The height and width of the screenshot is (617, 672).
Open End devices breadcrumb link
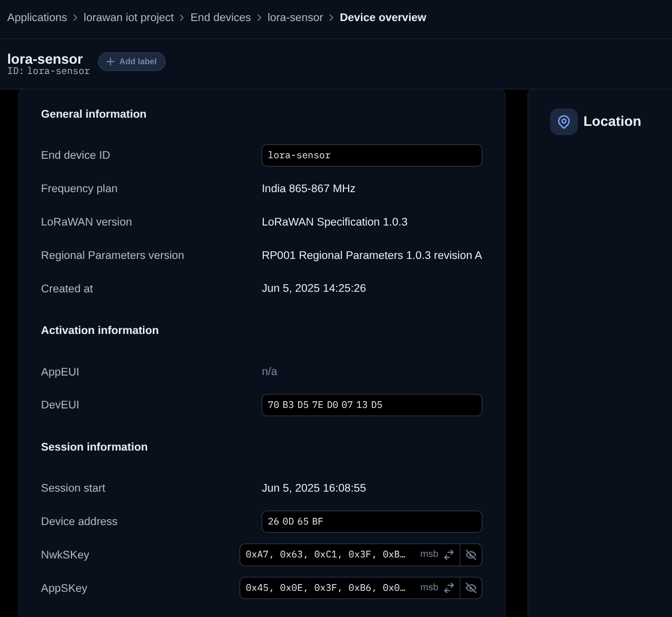(221, 17)
